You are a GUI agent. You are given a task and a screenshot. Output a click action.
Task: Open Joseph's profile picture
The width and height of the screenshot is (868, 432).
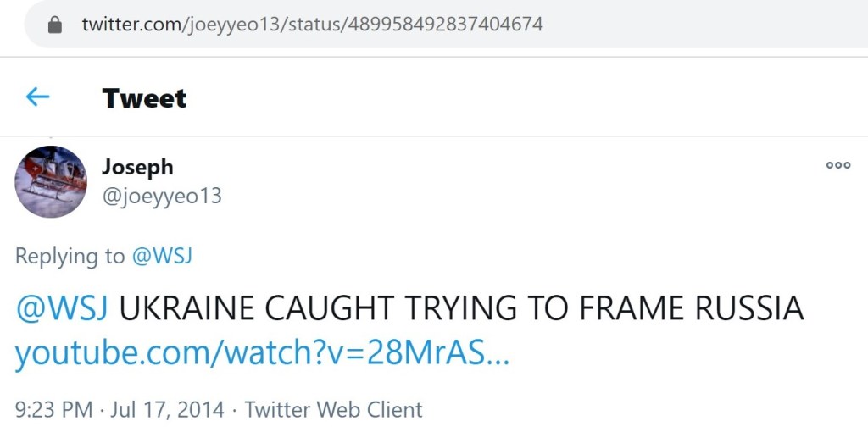click(51, 181)
